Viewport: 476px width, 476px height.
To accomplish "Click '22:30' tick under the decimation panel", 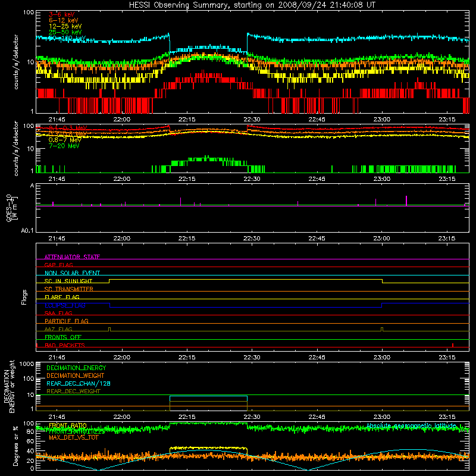I will click(252, 417).
